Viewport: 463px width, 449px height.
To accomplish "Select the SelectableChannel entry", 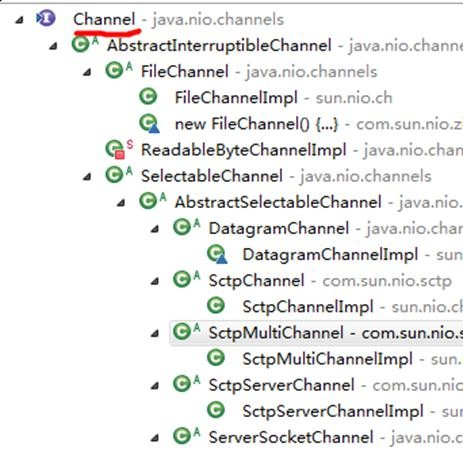I will [212, 176].
